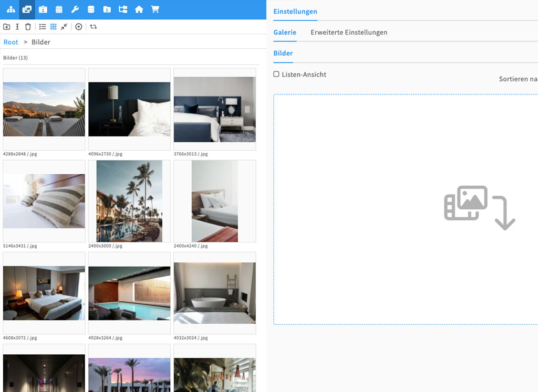The height and width of the screenshot is (392, 538).
Task: Click the '2400x4240 /.jpg' caption
Action: (x=191, y=246)
